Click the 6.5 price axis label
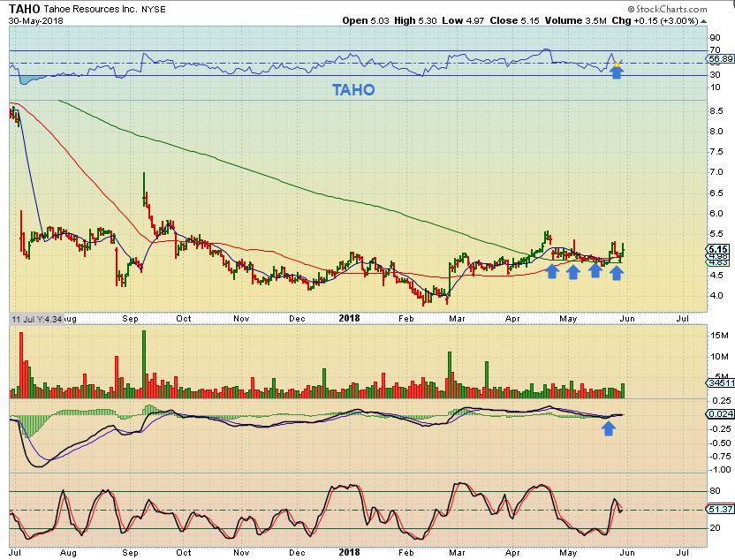This screenshot has width=735, height=560. tap(716, 193)
